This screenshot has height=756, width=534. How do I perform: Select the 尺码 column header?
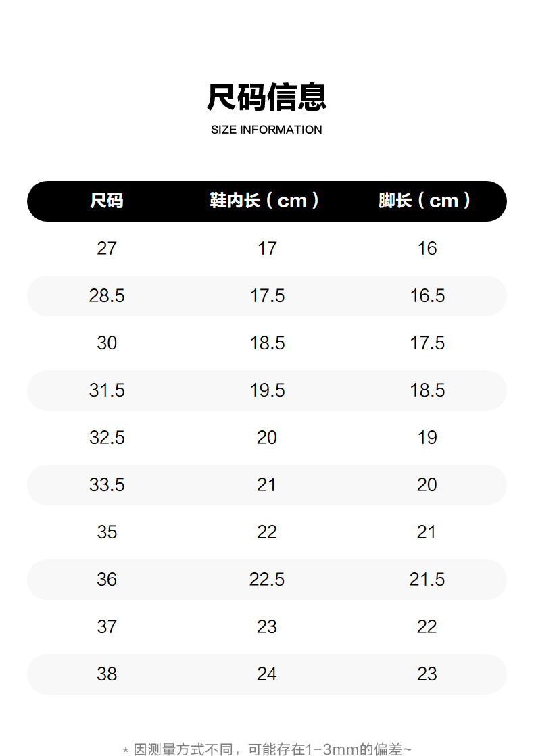click(x=107, y=201)
